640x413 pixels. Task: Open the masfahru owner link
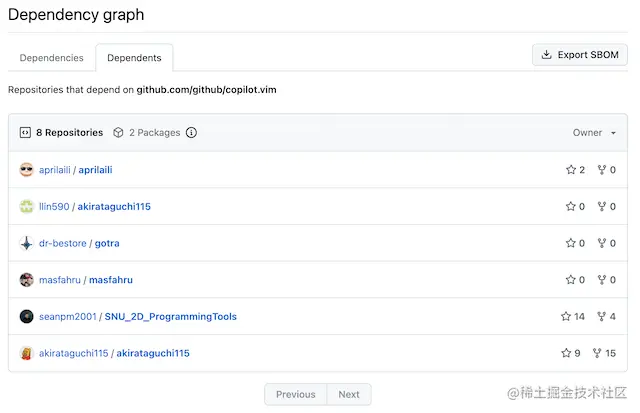[60, 280]
